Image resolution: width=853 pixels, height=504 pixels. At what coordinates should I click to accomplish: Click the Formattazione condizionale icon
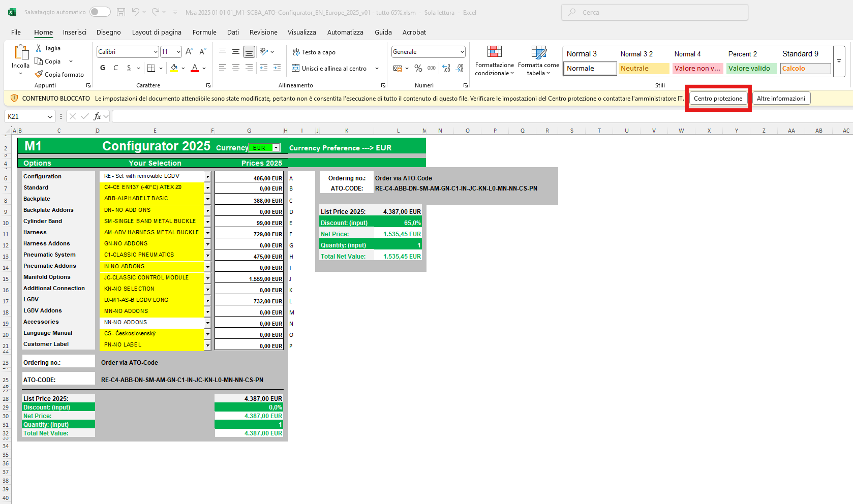(494, 52)
